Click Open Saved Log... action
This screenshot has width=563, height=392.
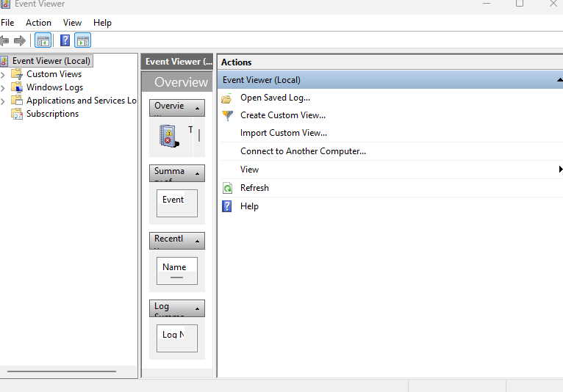coord(275,98)
